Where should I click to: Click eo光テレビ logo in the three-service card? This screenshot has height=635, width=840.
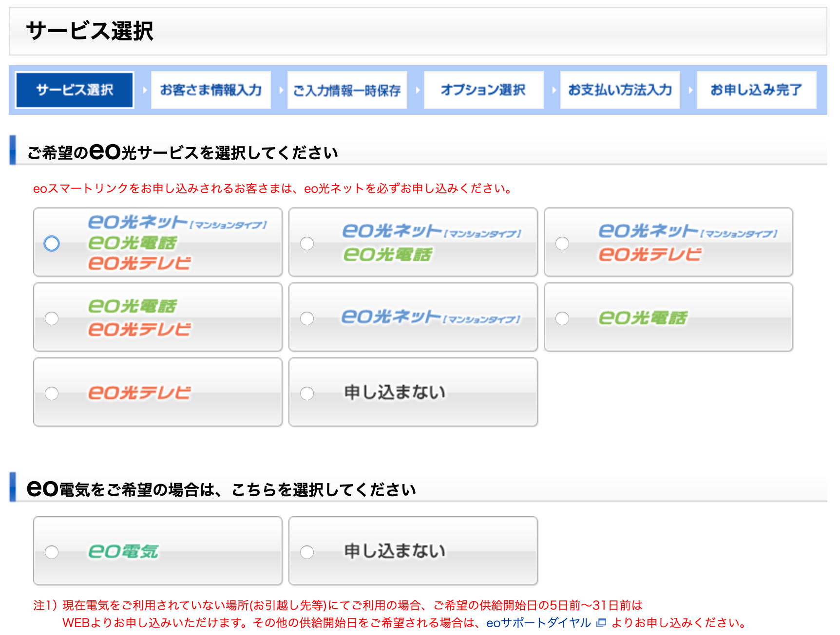coord(139,263)
